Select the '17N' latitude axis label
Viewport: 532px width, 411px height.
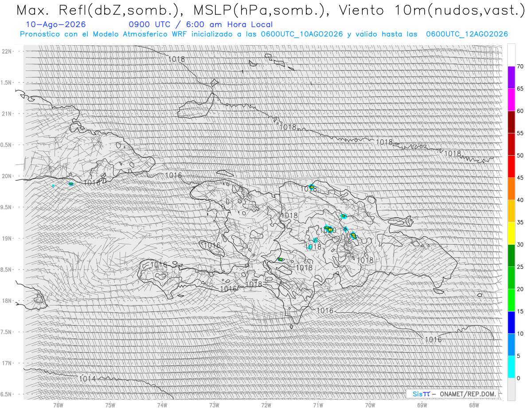point(7,363)
